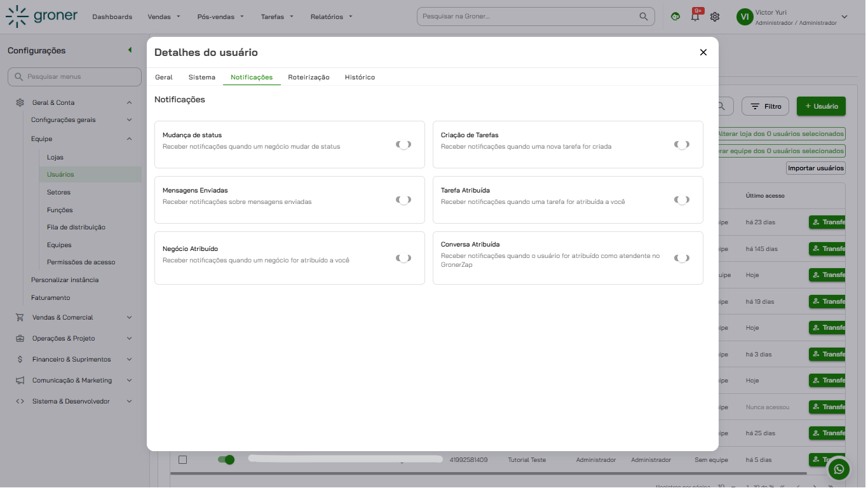This screenshot has height=488, width=868.
Task: Open the WhatsApp floating chat button
Action: 839,470
